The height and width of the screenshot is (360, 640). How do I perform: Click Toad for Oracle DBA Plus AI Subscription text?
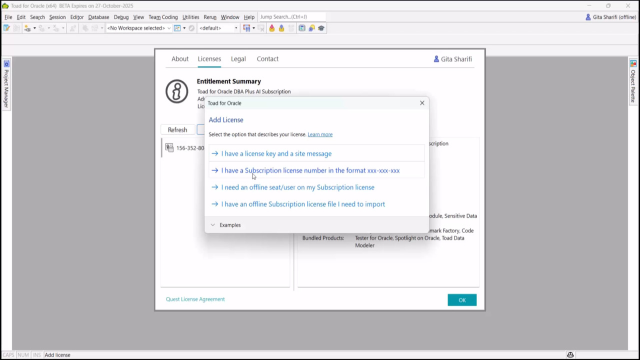(x=244, y=91)
